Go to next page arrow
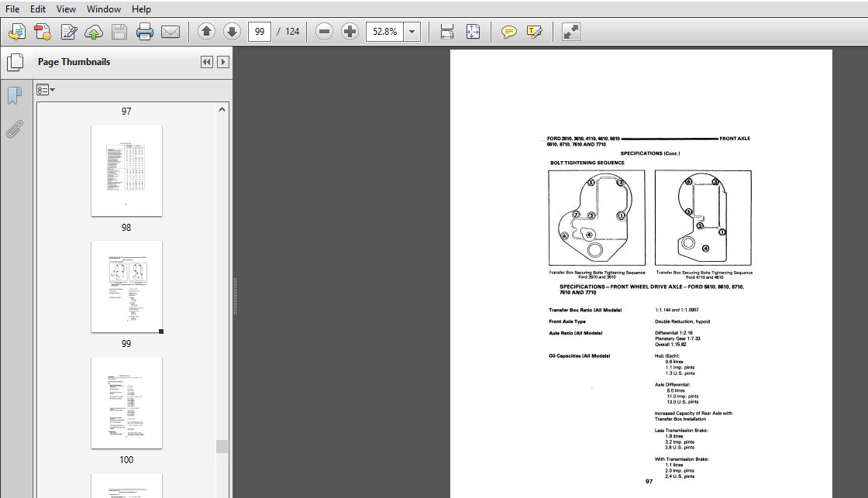This screenshot has height=498, width=868. (232, 32)
